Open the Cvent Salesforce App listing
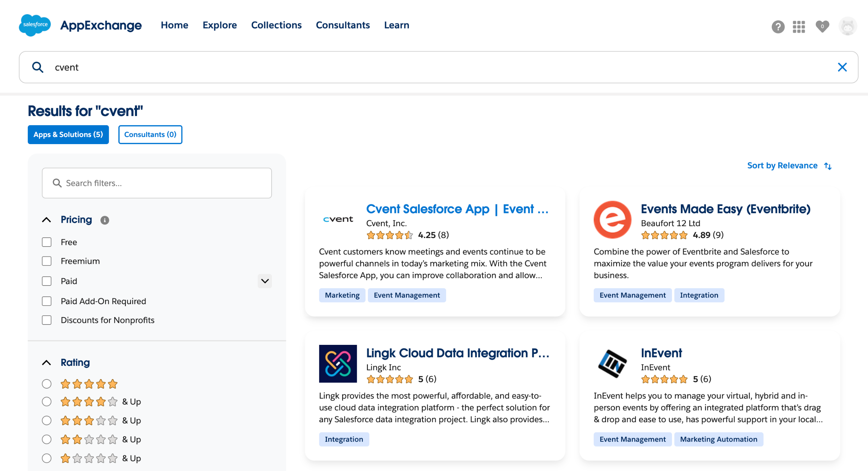Viewport: 868px width, 471px height. tap(457, 209)
